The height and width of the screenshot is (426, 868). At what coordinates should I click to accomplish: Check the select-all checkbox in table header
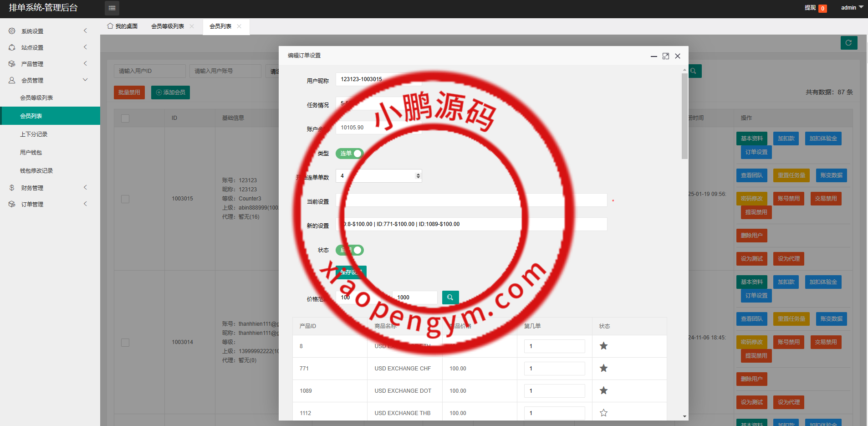point(125,118)
